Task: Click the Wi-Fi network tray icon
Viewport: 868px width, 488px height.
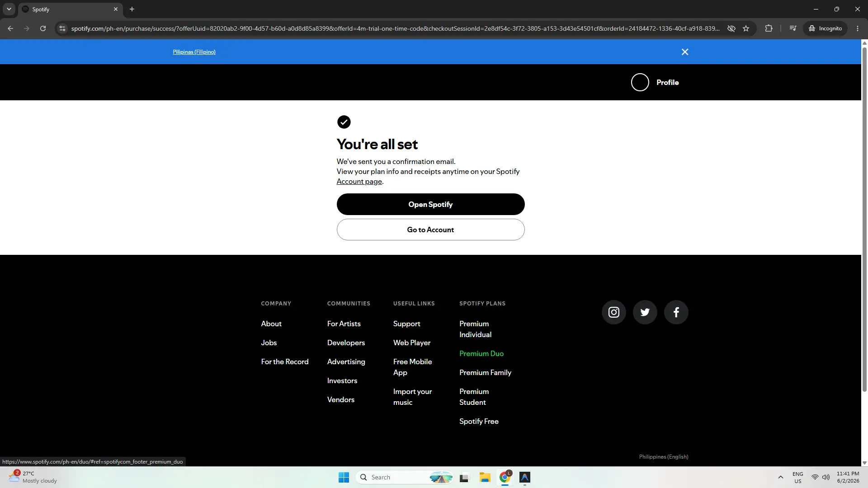Action: [x=815, y=477]
